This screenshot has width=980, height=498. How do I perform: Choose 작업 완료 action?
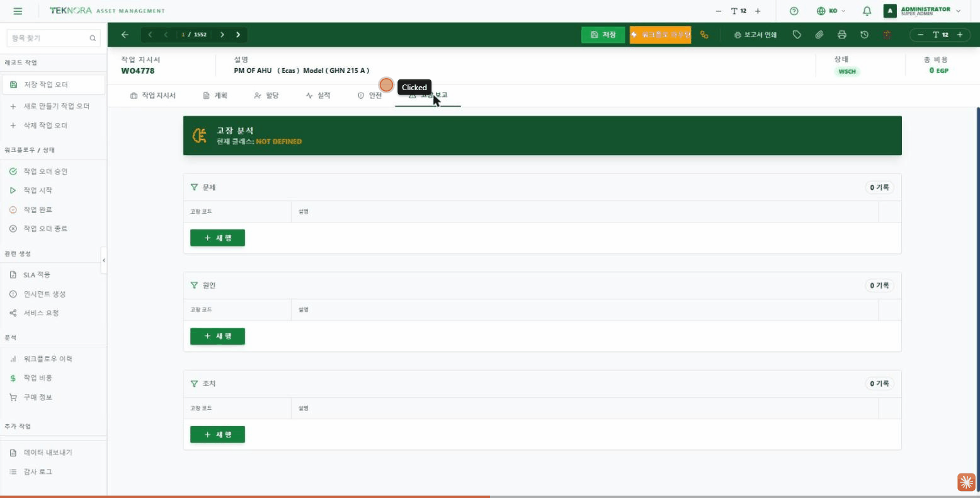[54, 209]
